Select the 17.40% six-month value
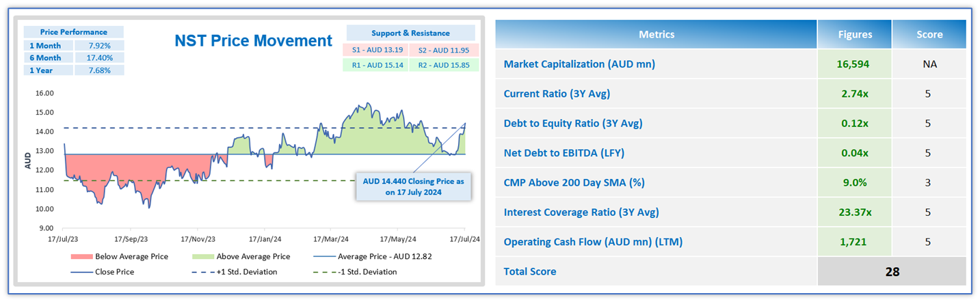 [99, 57]
